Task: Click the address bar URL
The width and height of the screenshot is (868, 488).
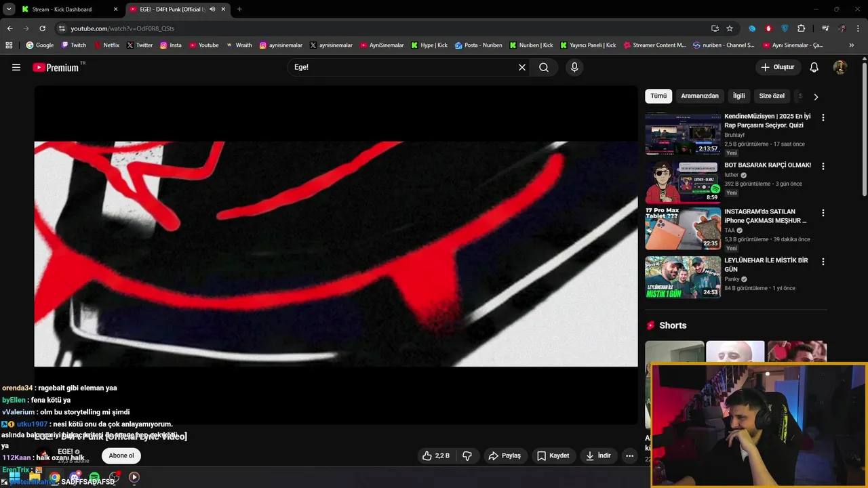Action: tap(123, 28)
